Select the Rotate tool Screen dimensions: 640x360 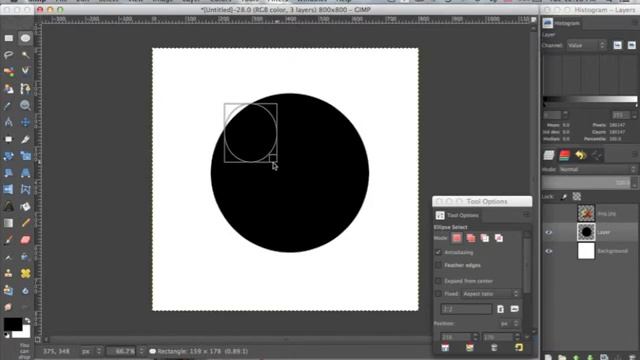(9, 156)
